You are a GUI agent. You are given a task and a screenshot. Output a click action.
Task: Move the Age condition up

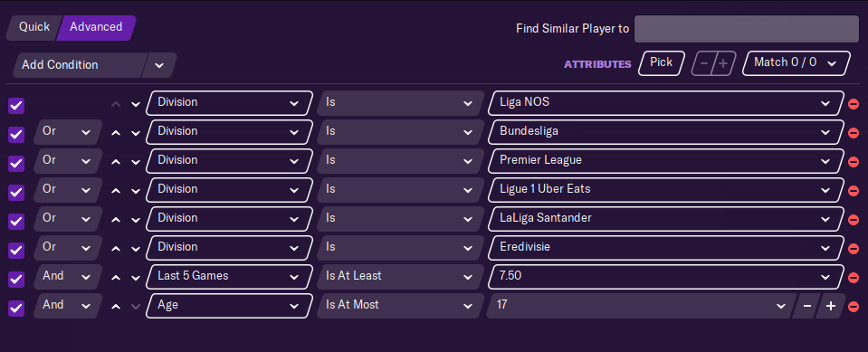coord(116,307)
